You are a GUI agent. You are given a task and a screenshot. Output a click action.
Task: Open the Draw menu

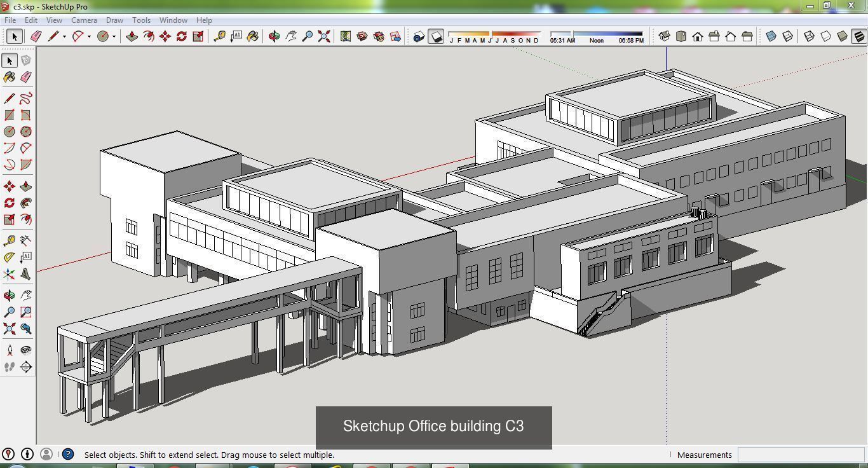[114, 20]
